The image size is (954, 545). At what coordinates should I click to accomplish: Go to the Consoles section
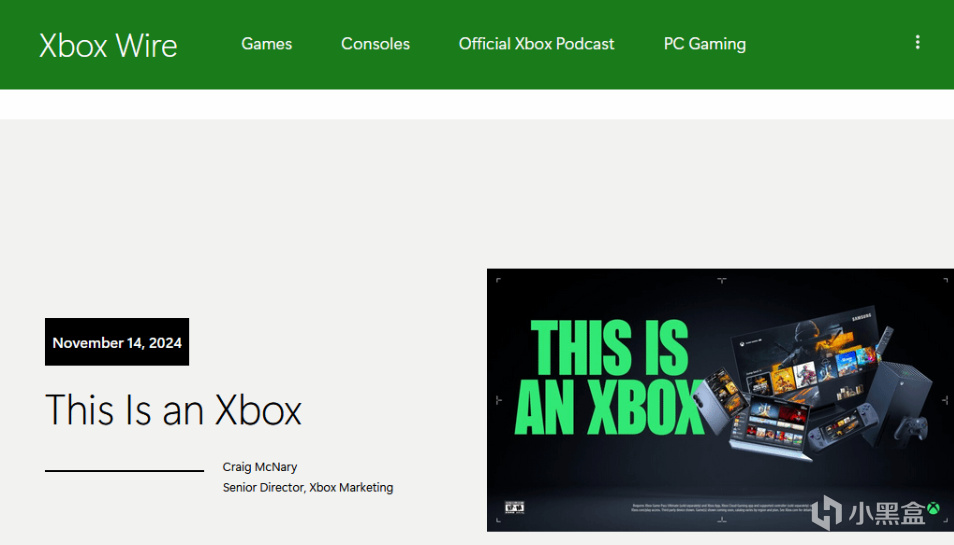tap(375, 44)
